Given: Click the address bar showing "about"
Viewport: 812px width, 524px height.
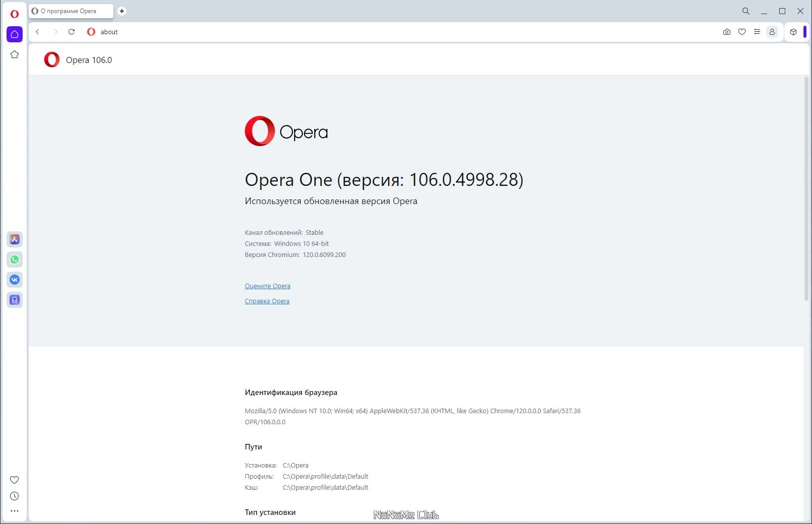Looking at the screenshot, I should pyautogui.click(x=403, y=32).
